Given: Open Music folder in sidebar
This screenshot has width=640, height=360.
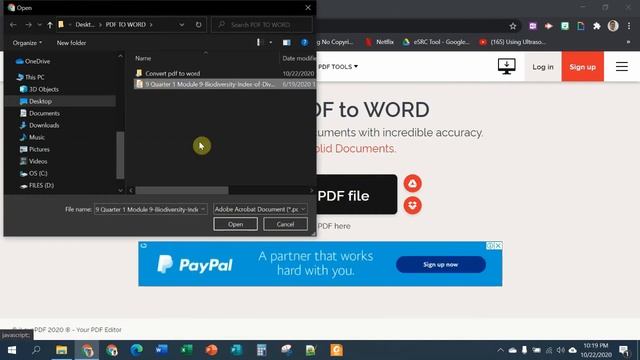Looking at the screenshot, I should coord(32,137).
